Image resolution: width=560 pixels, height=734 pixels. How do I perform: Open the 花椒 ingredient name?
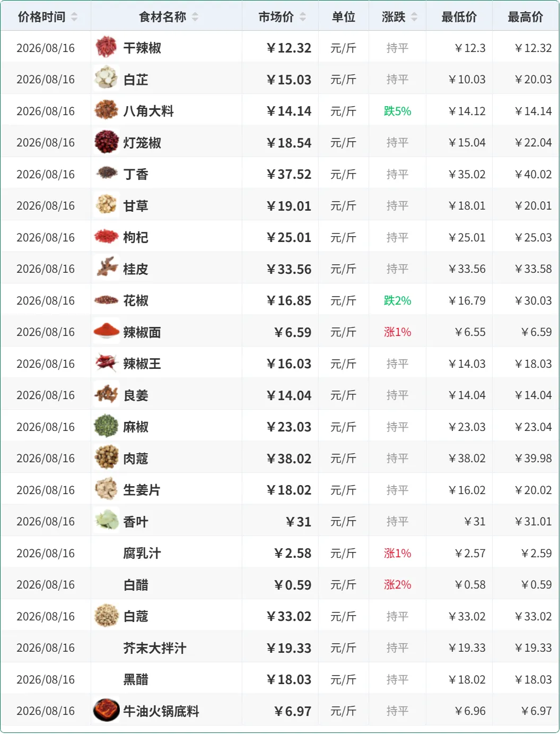(x=136, y=301)
